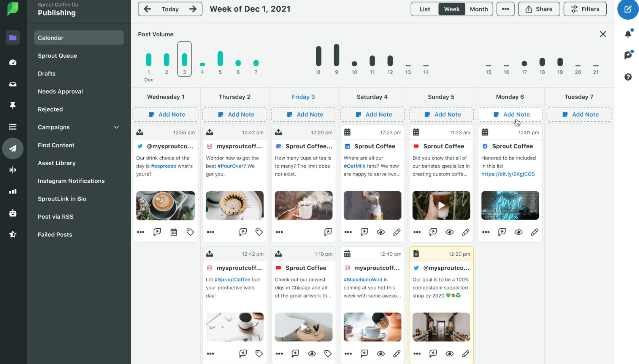Open the list icon in left rail
Viewport: 639px width, 364px height.
click(13, 127)
